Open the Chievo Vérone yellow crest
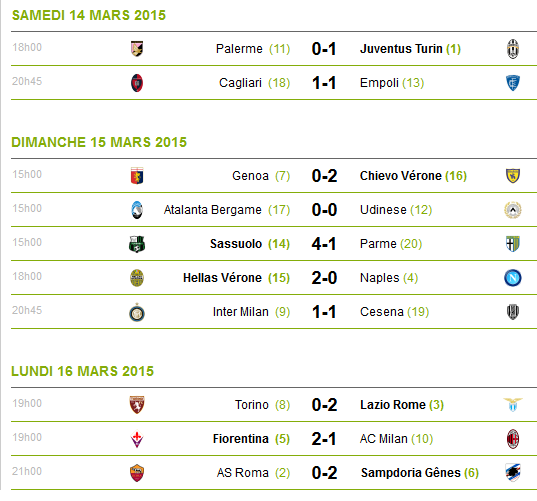The image size is (537, 501). 513,176
